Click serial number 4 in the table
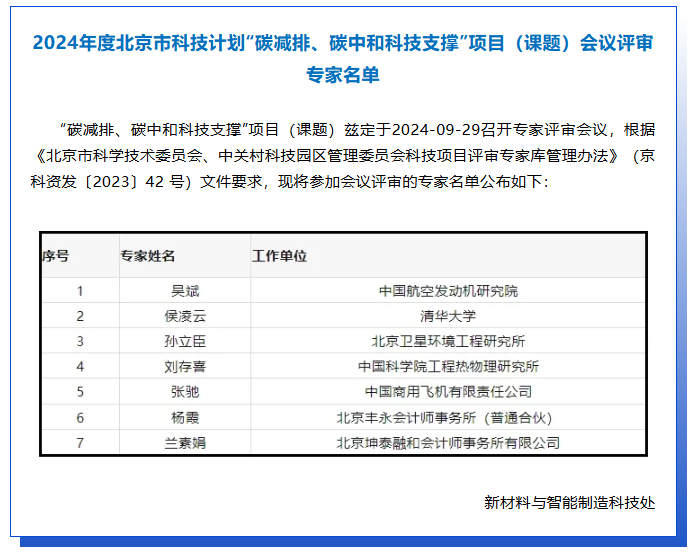Screen dimensions: 697x557 tap(80, 367)
